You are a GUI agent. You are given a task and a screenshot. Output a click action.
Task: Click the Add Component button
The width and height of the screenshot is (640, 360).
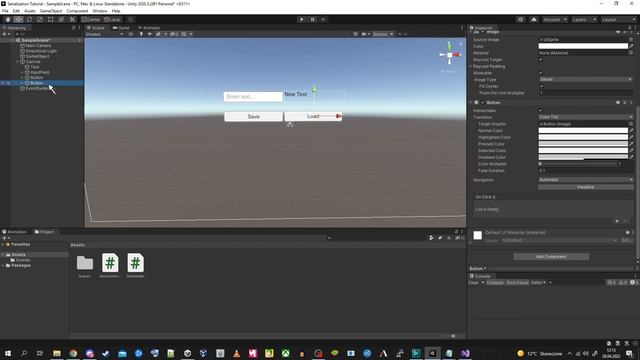(551, 257)
